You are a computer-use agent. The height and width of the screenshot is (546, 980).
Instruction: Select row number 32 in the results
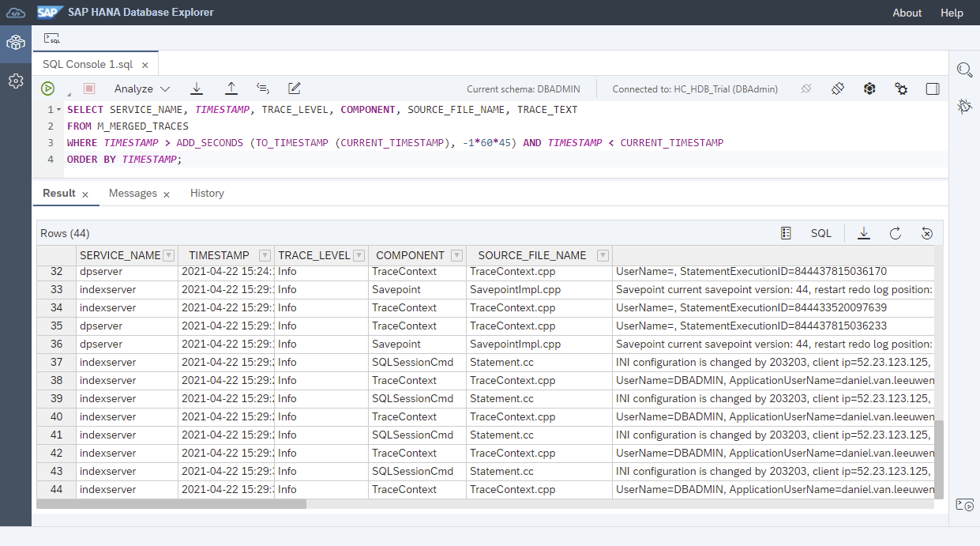56,271
